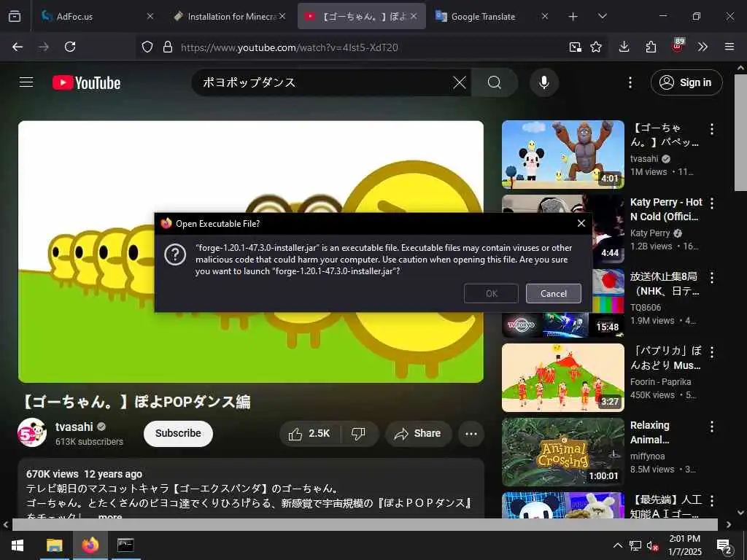
Task: Open more actions ellipsis below video
Action: 471,433
